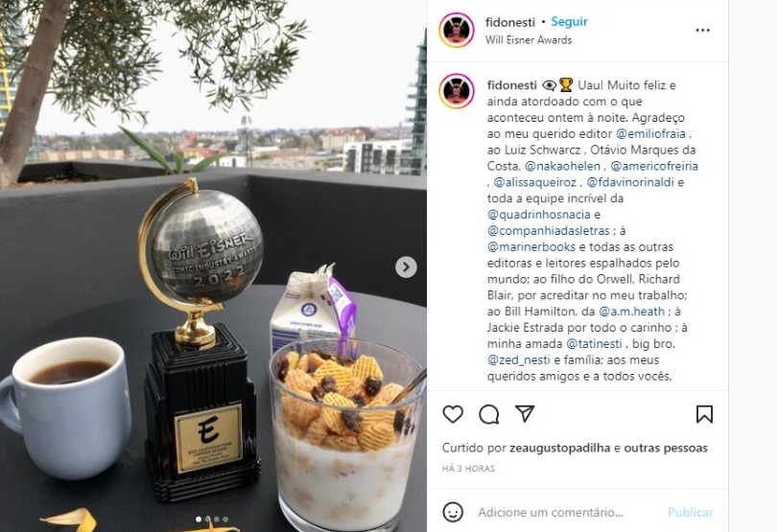Add a comment in the text field
777x532 pixels.
(x=550, y=512)
